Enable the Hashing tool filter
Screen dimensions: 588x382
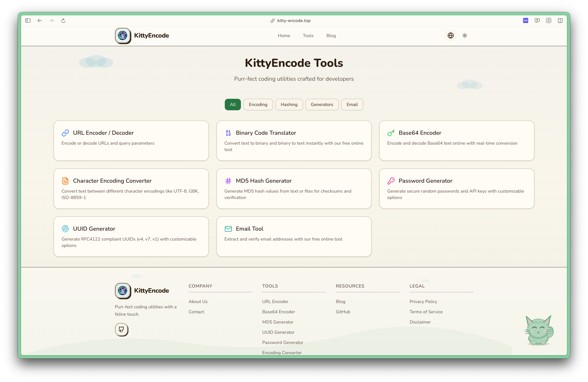(x=289, y=105)
